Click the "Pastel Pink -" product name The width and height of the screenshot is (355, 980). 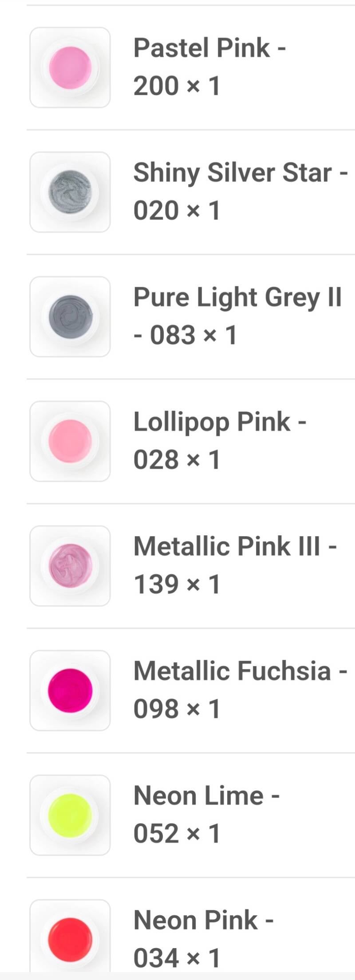pos(209,48)
